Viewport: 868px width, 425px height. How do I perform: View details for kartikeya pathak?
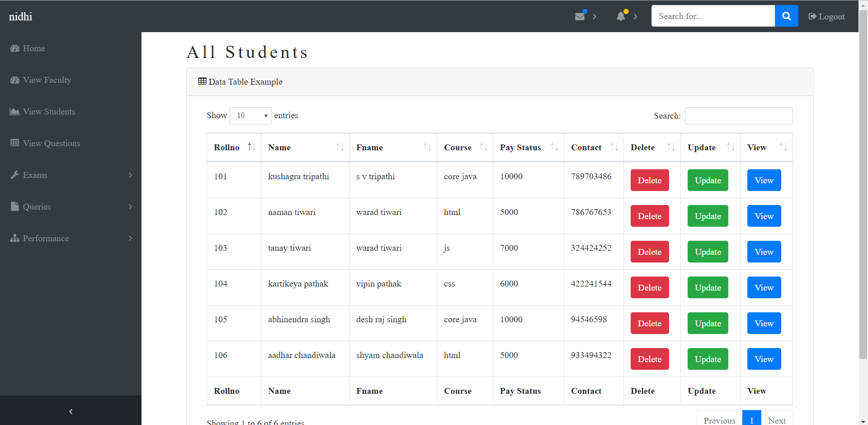(x=764, y=287)
